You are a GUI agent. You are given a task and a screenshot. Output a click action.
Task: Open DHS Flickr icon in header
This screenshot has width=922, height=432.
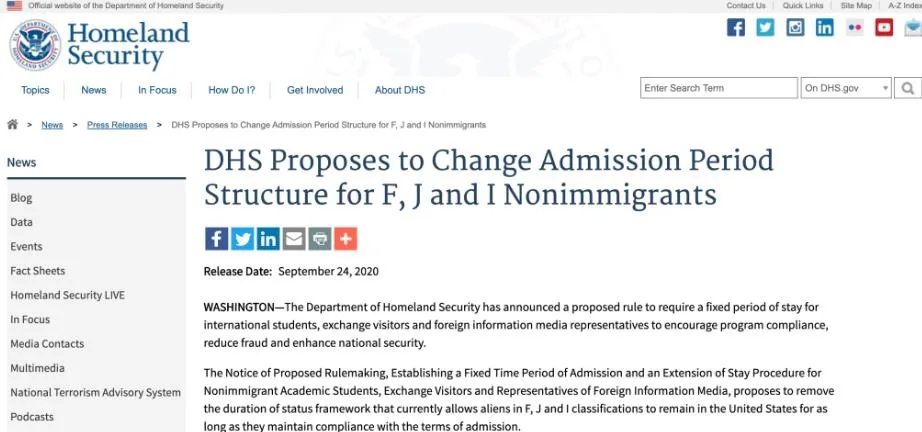pos(854,28)
